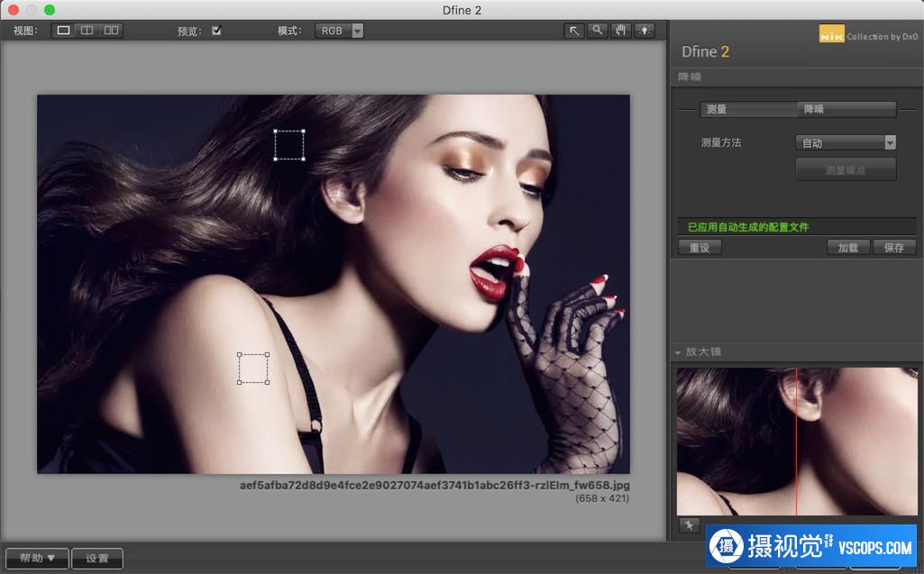Image resolution: width=924 pixels, height=574 pixels.
Task: Click the green fullscreen window button
Action: click(50, 10)
